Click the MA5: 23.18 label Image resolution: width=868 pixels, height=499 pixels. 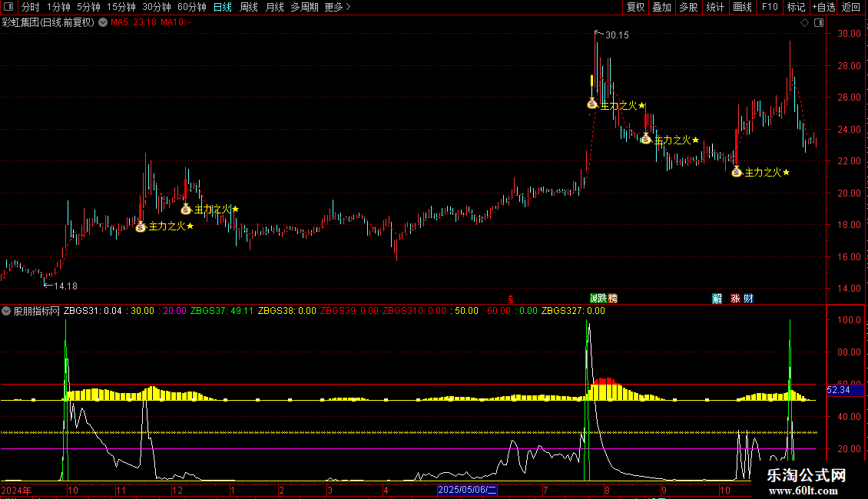134,23
